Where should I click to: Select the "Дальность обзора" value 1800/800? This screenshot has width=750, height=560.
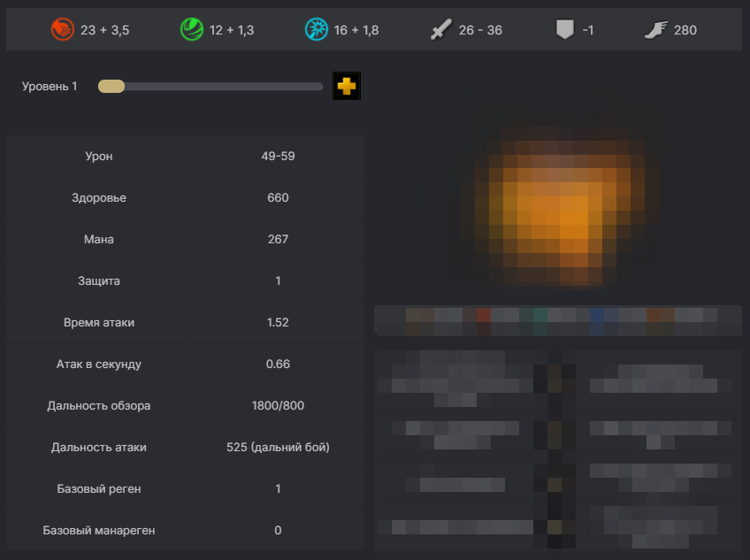278,406
